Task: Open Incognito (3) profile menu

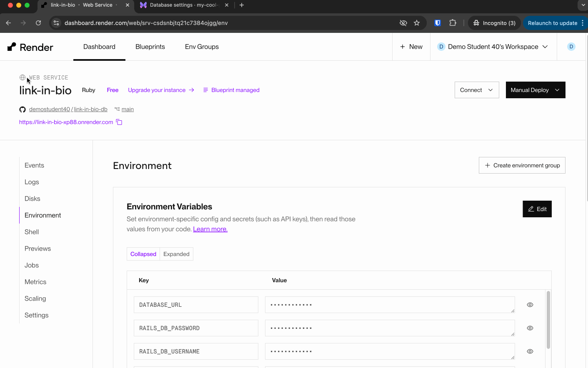Action: coord(494,23)
